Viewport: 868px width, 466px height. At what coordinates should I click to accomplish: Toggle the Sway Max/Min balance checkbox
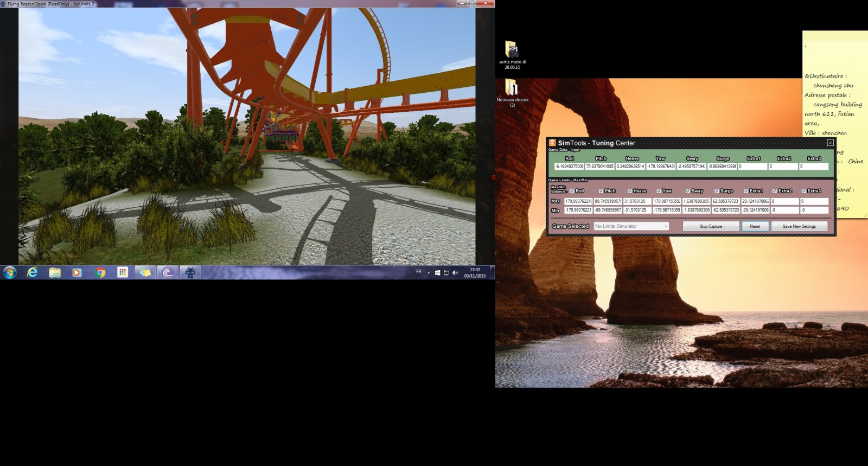click(x=688, y=191)
